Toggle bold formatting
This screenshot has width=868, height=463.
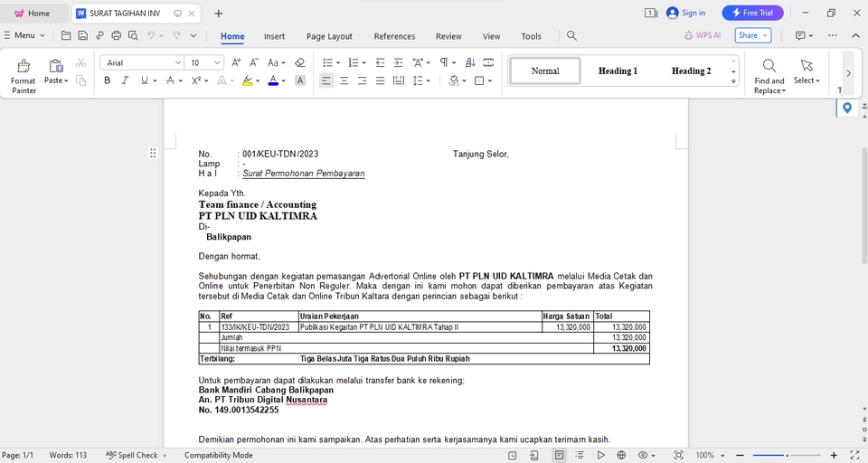[108, 80]
